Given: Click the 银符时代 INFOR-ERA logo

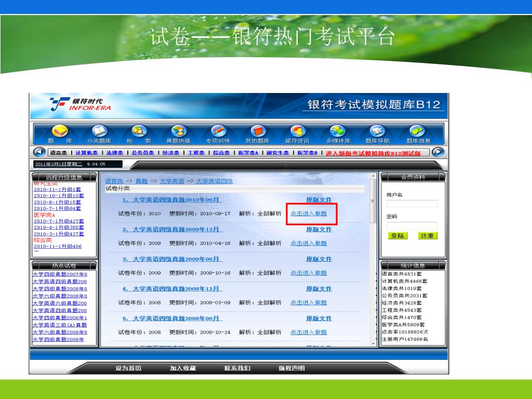Looking at the screenshot, I should 81,104.
